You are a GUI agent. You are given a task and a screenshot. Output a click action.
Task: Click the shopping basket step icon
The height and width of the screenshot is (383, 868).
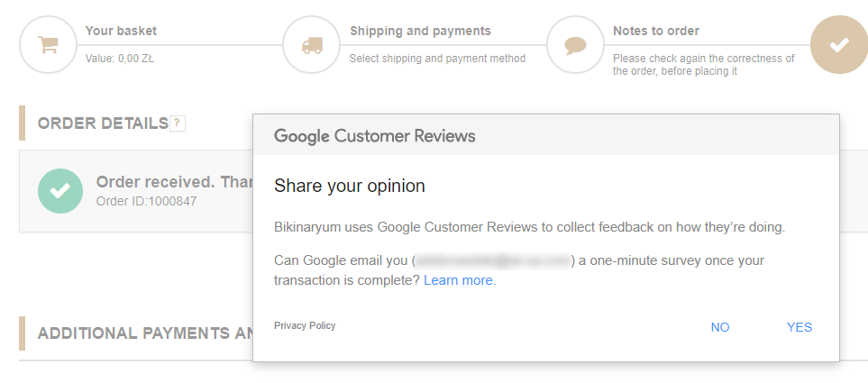[x=47, y=44]
